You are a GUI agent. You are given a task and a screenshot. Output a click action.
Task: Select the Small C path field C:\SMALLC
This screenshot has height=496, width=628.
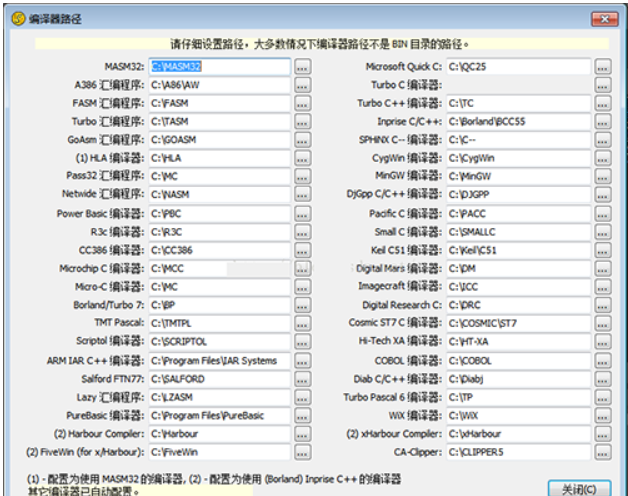pos(519,232)
